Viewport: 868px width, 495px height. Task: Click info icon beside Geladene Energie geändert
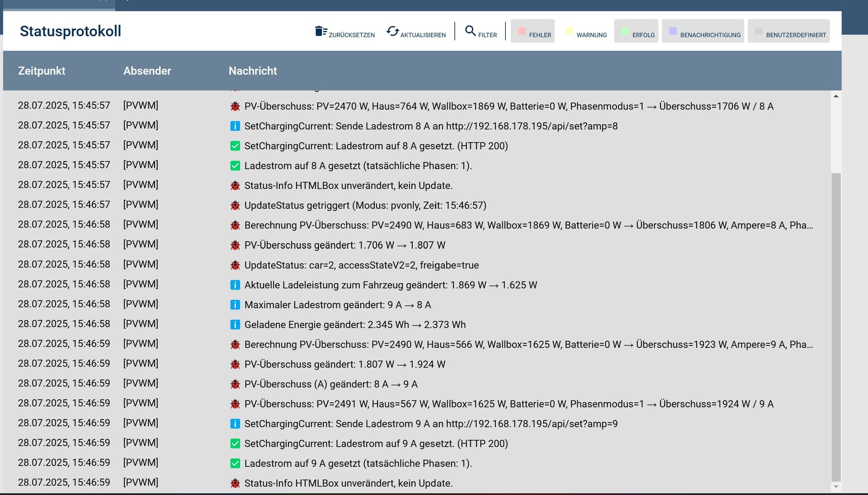235,325
